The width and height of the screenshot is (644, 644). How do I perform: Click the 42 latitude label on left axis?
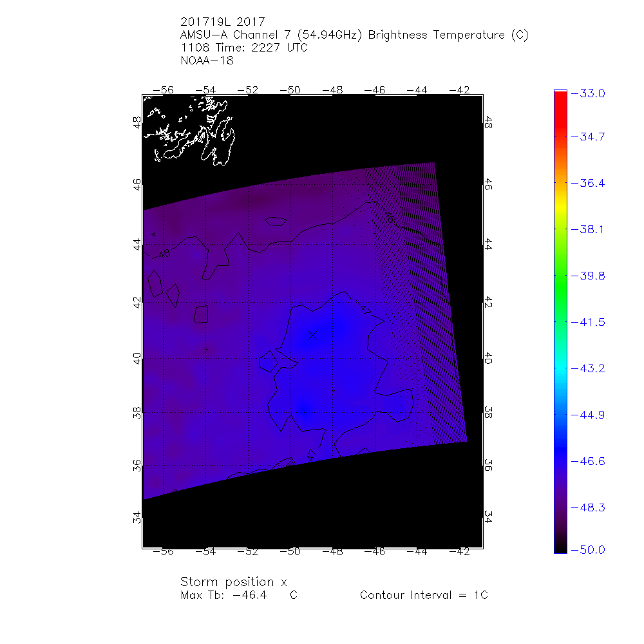tap(137, 303)
